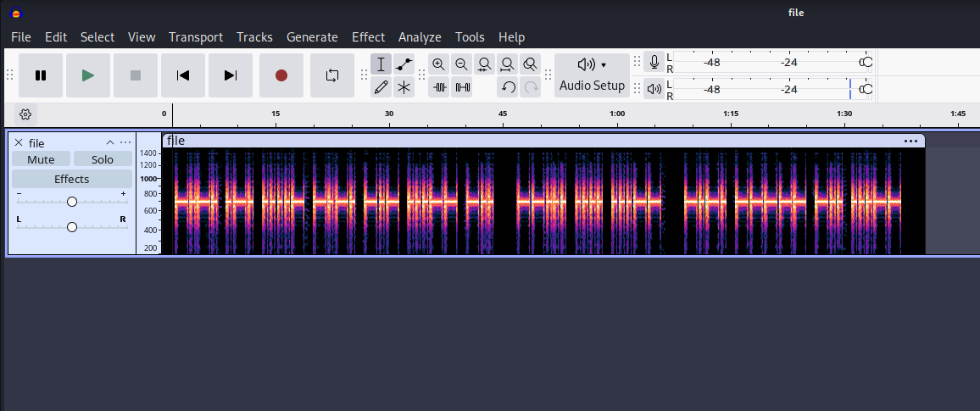Collapse the file track with chevron

(x=109, y=143)
